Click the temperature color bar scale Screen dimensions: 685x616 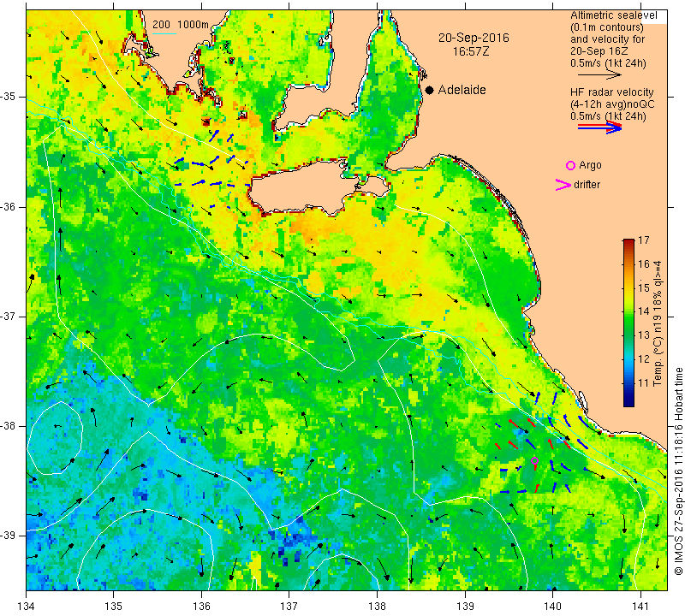point(628,323)
